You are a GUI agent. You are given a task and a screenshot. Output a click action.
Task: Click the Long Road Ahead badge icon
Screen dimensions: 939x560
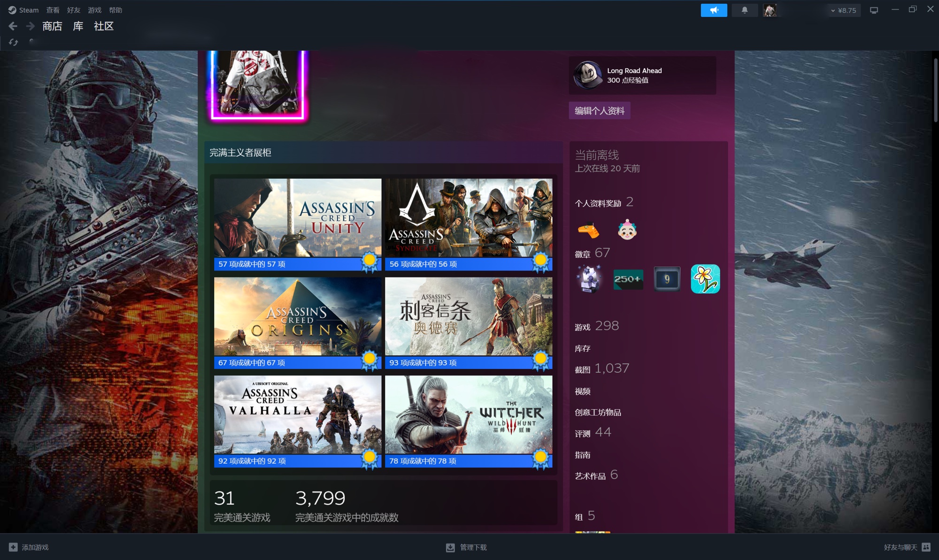tap(588, 75)
